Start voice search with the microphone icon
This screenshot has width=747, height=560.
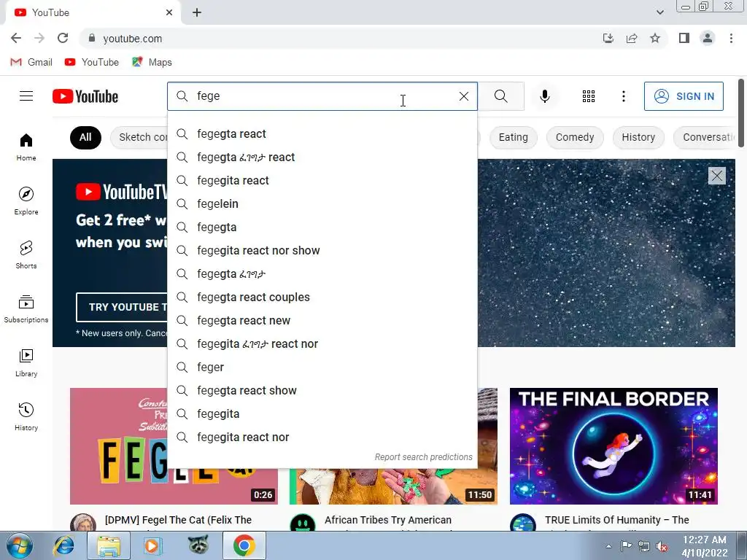click(544, 96)
